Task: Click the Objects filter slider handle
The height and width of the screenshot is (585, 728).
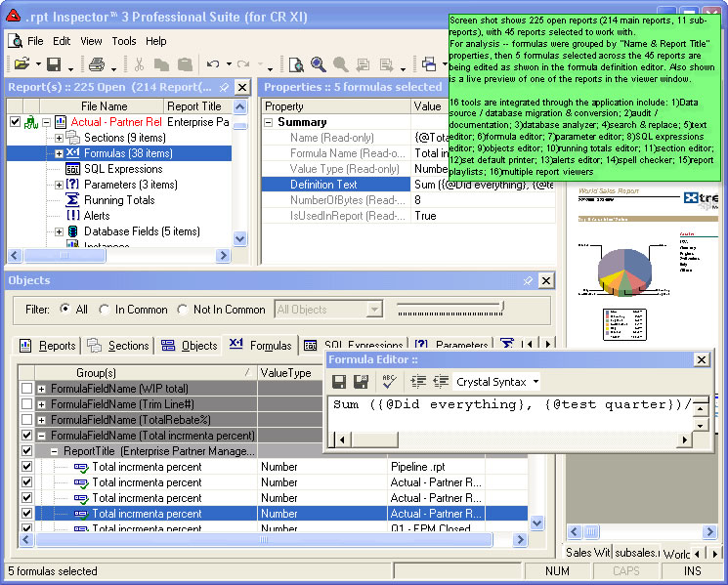Action: (501, 307)
